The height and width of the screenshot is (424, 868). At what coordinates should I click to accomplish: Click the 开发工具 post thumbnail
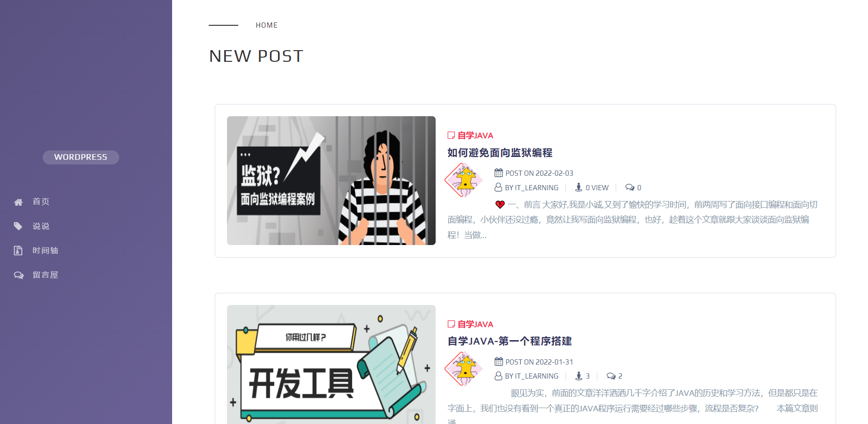click(331, 364)
